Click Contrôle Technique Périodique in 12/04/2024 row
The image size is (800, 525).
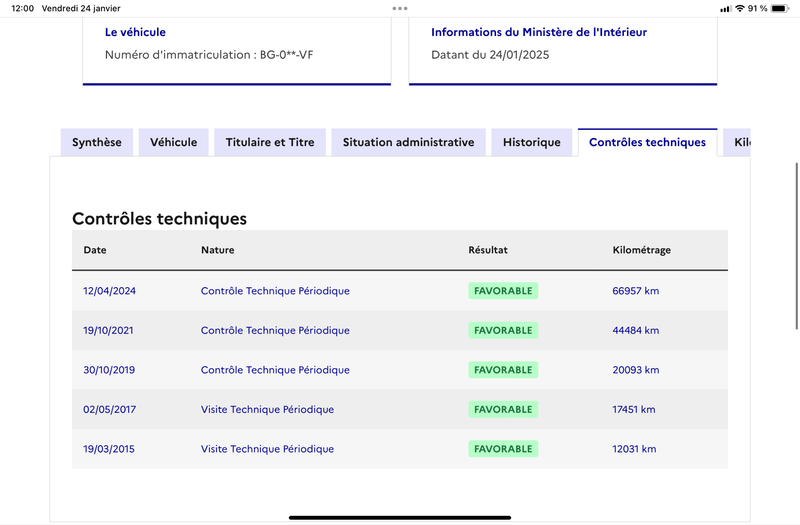[x=275, y=291]
